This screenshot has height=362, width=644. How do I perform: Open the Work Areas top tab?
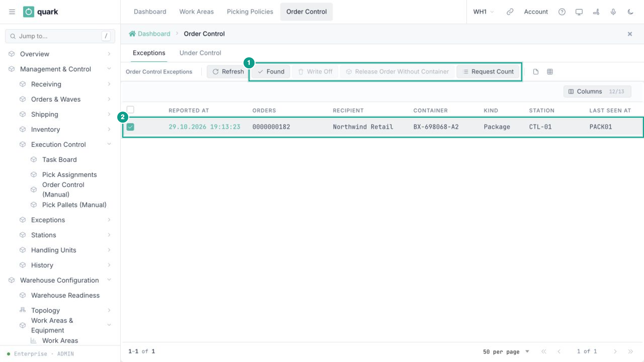[x=196, y=12]
